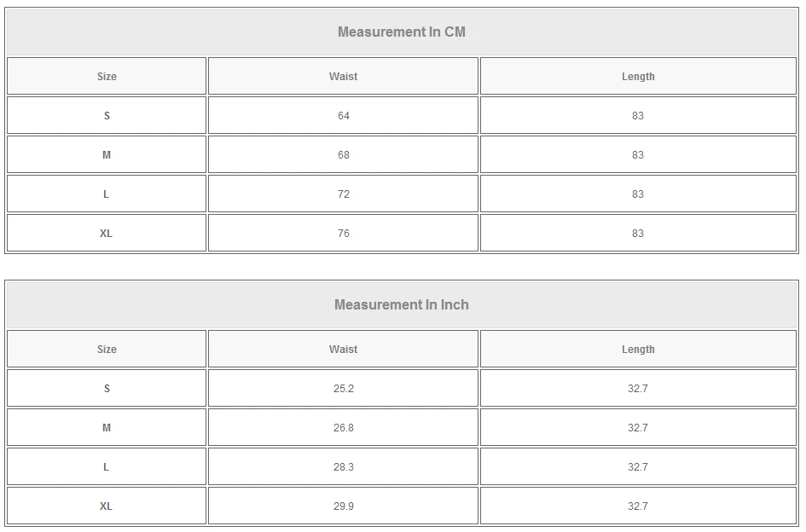
Task: Click the XL size cell in CM table
Action: pyautogui.click(x=107, y=234)
